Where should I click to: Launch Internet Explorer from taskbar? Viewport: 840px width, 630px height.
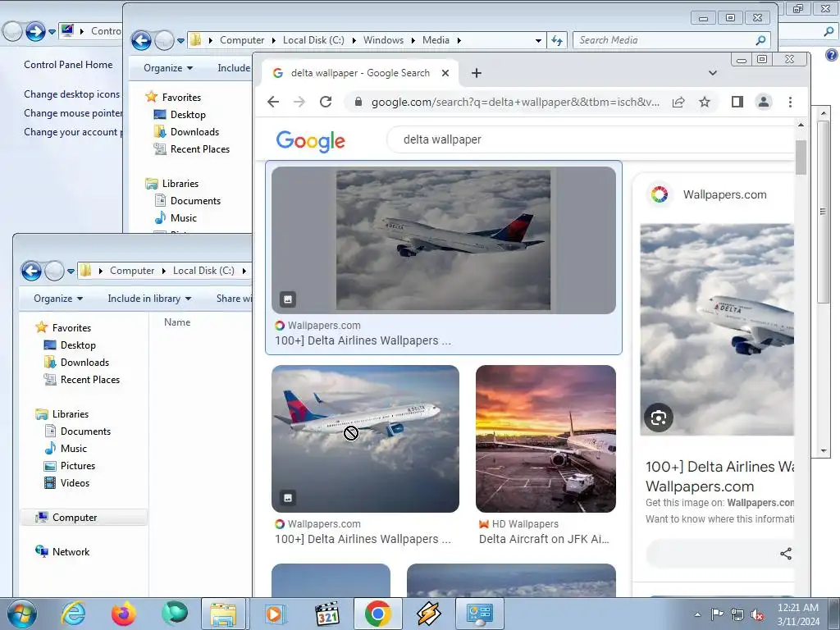73,614
